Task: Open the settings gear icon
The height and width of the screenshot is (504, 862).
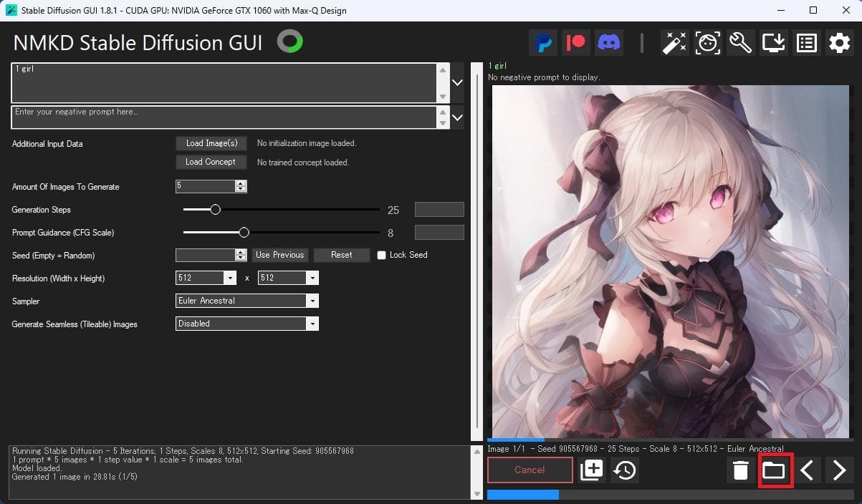Action: 839,43
